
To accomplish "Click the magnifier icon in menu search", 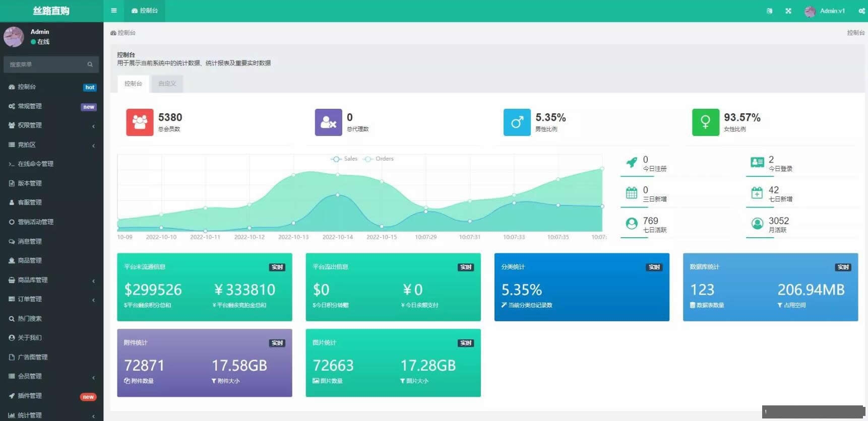I will [90, 64].
